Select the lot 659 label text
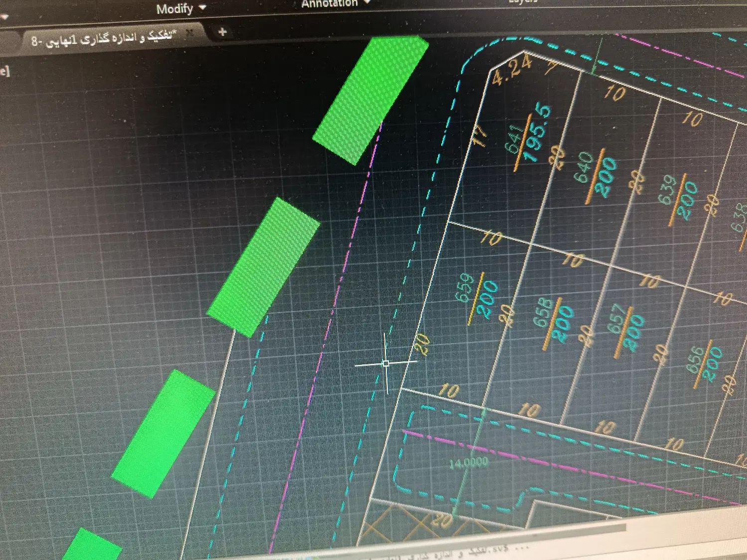 pyautogui.click(x=465, y=287)
